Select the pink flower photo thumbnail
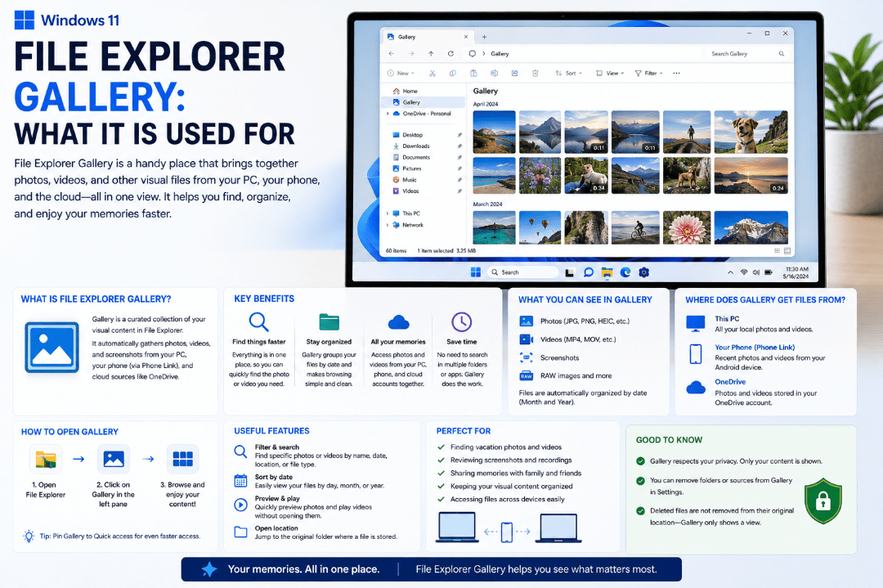 pyautogui.click(x=687, y=227)
